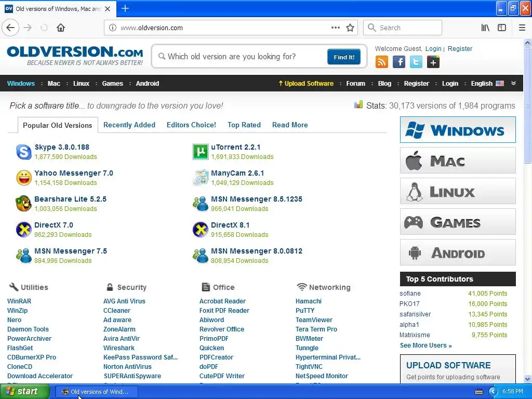Expand the language chevron next to English
The image size is (532, 399).
pos(514,83)
